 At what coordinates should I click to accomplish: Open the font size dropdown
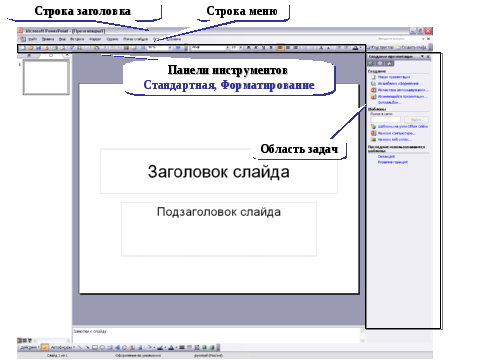tap(241, 48)
